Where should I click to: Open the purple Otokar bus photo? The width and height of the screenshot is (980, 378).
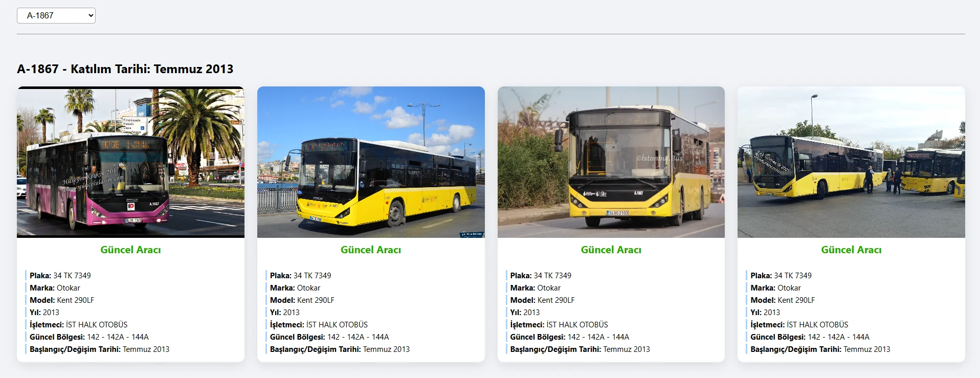click(x=130, y=162)
